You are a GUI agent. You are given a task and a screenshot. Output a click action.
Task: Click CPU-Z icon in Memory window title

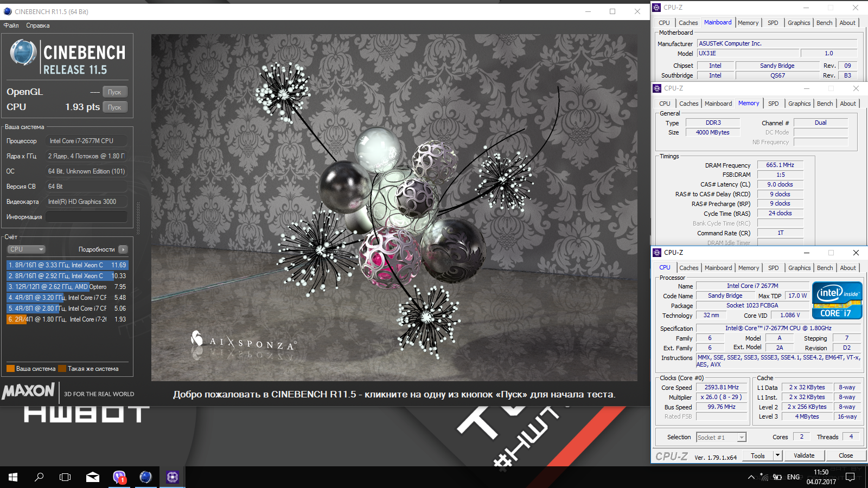pos(657,88)
